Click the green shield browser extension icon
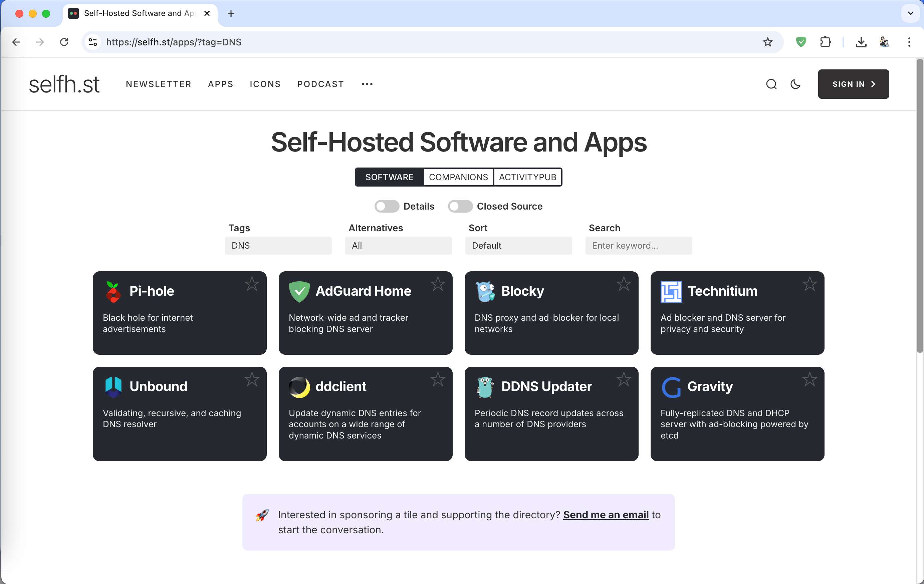Viewport: 924px width, 584px height. click(801, 42)
